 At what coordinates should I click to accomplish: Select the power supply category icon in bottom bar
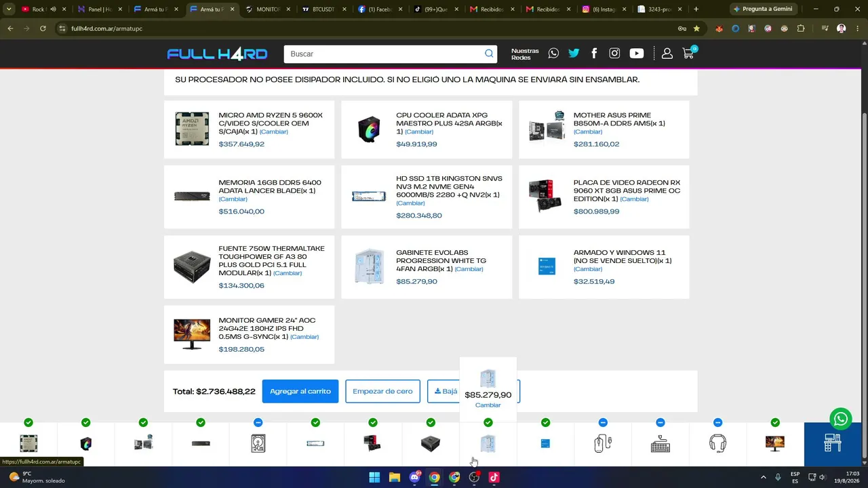[431, 443]
